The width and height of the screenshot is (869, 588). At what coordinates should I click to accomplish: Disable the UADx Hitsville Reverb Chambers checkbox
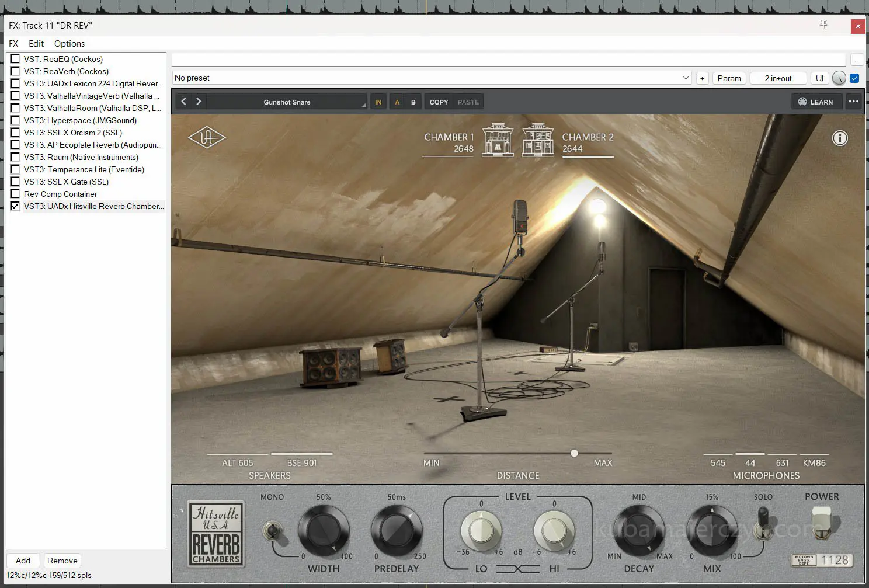pos(15,206)
